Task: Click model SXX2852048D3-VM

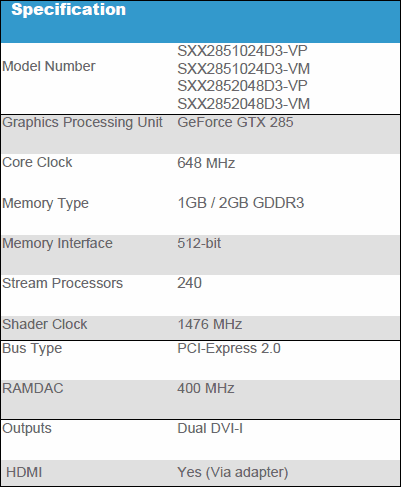Action: 244,104
